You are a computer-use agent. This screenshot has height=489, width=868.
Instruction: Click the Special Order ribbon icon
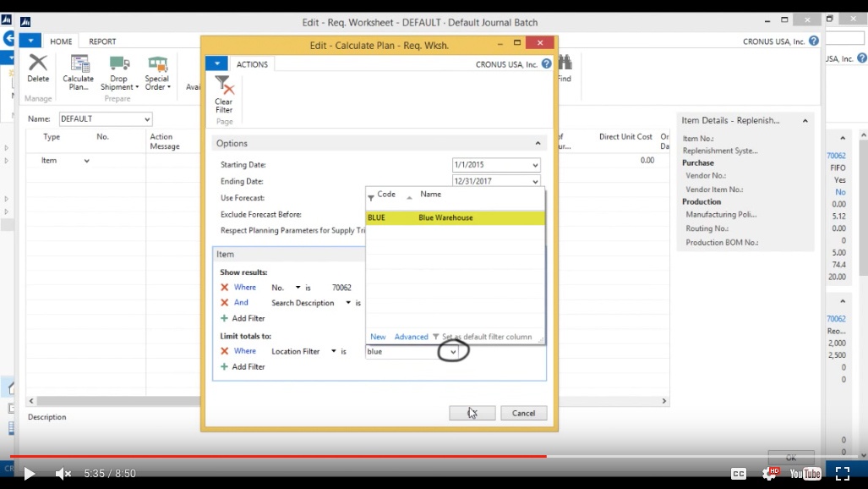coord(158,63)
